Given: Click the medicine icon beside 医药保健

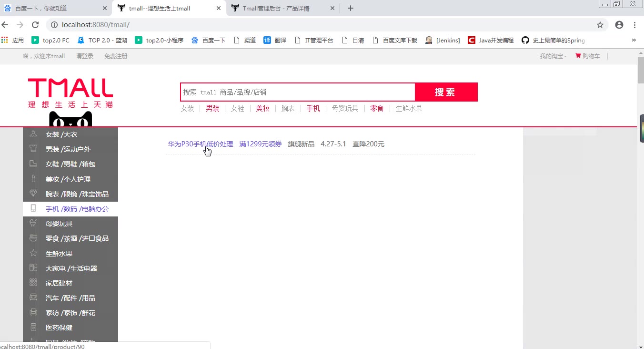Looking at the screenshot, I should tap(33, 327).
